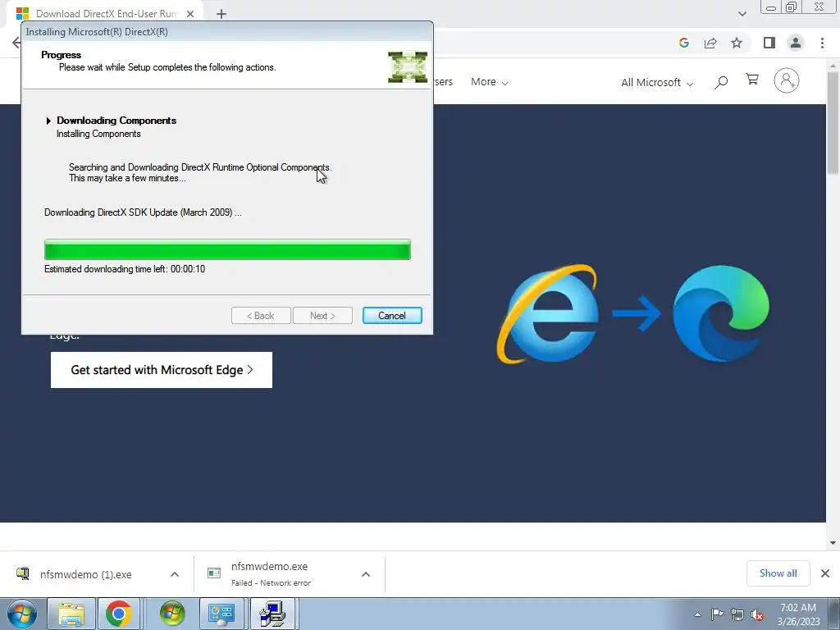The image size is (840, 630).
Task: Expand the More menu on Microsoft site
Action: coord(489,82)
